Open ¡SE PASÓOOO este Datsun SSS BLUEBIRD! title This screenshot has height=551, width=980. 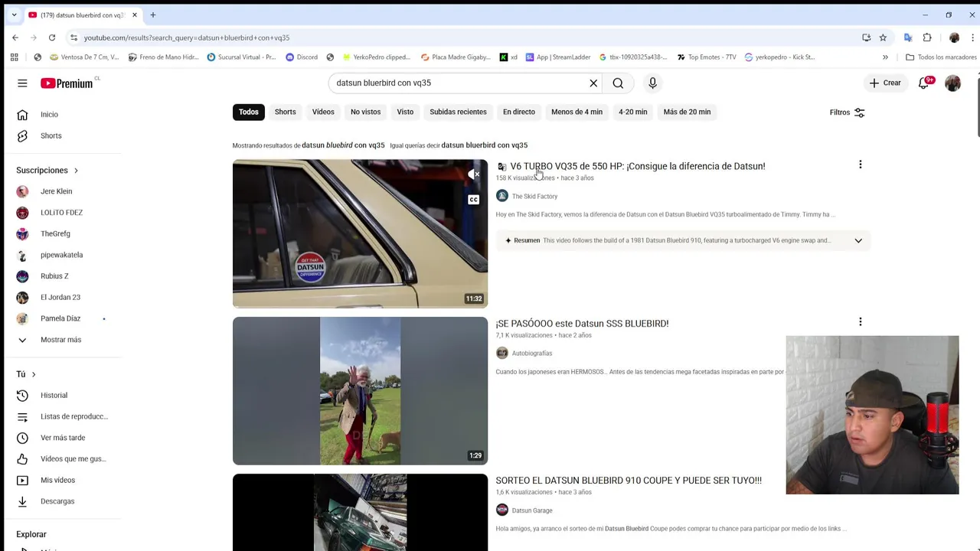(x=582, y=324)
